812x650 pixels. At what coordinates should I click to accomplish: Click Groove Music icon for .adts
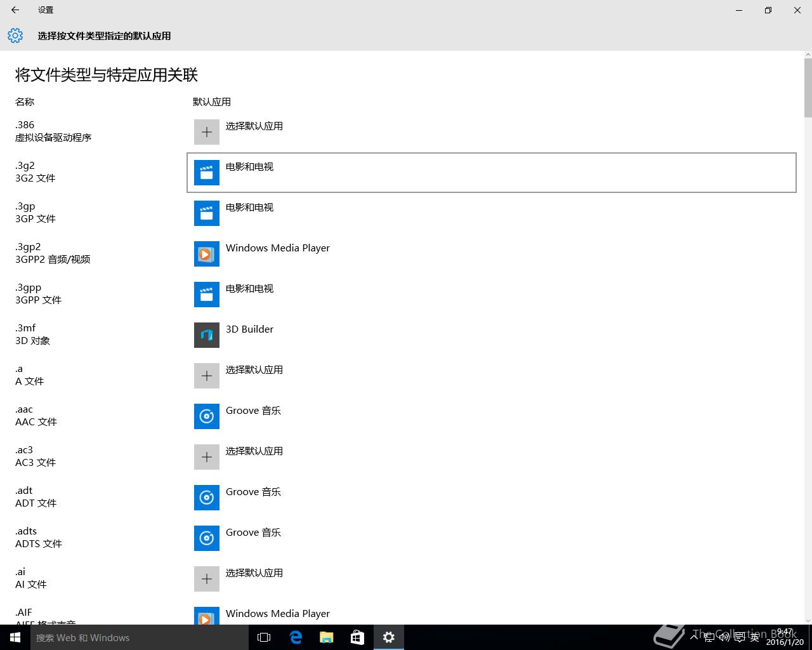pos(207,538)
